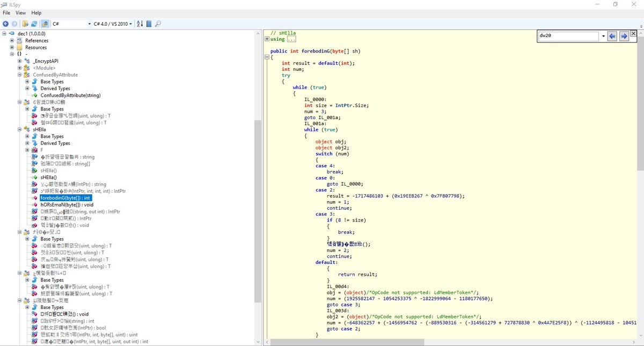Select the ConfusedByAttribute class
644x346 pixels.
[55, 75]
